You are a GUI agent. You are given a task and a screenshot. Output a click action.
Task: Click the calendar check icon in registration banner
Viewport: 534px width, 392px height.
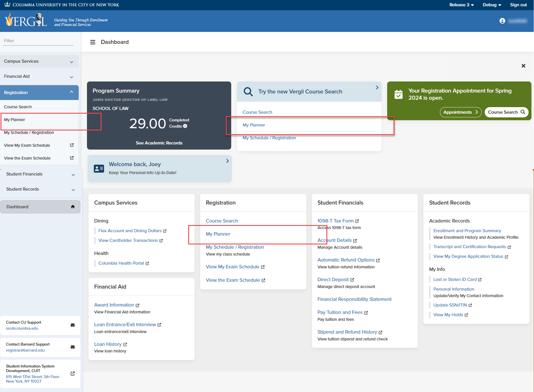click(x=398, y=94)
